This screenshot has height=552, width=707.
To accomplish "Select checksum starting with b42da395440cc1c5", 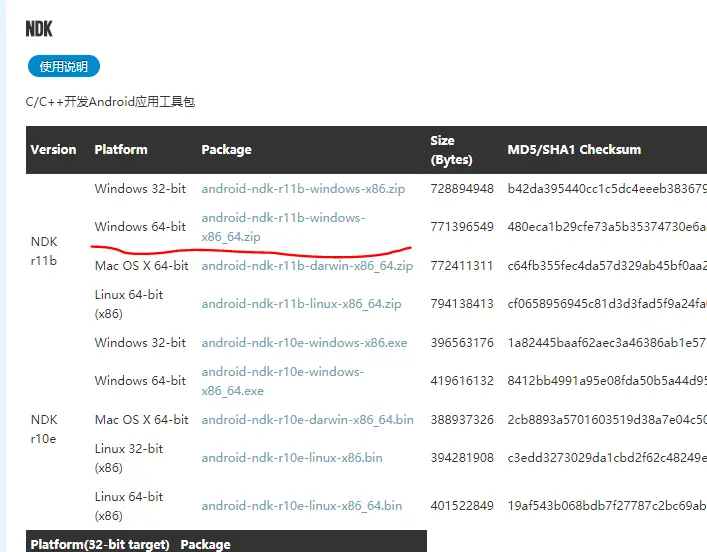I will (607, 189).
